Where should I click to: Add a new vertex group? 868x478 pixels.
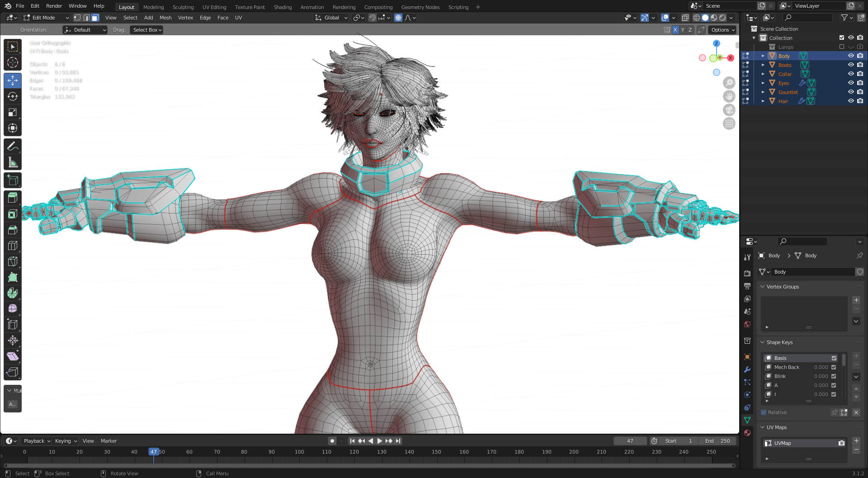tap(856, 300)
